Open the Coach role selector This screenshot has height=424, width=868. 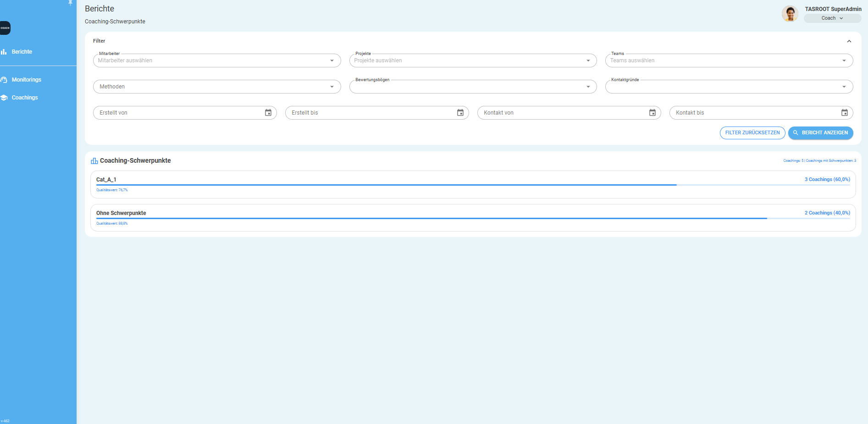(832, 18)
